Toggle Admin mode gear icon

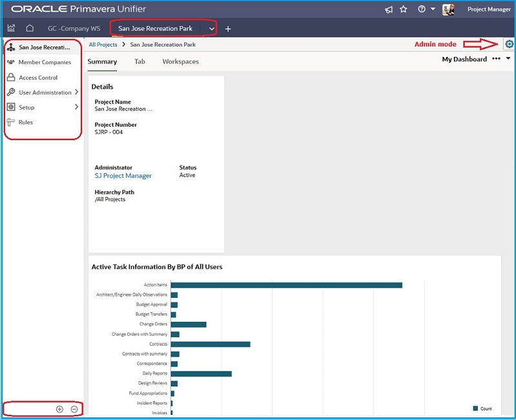(509, 44)
